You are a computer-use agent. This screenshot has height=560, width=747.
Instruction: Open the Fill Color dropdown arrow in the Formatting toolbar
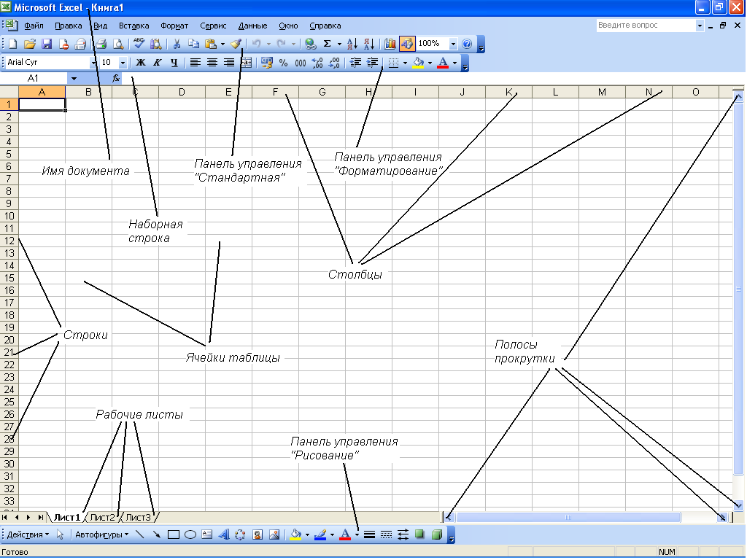click(x=430, y=63)
